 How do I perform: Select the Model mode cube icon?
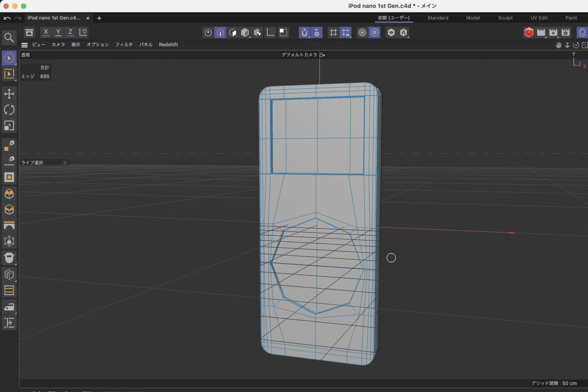(245, 32)
